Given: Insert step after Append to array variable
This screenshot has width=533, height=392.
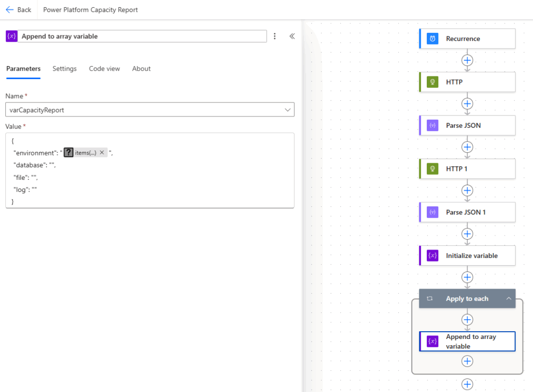Looking at the screenshot, I should (x=467, y=361).
